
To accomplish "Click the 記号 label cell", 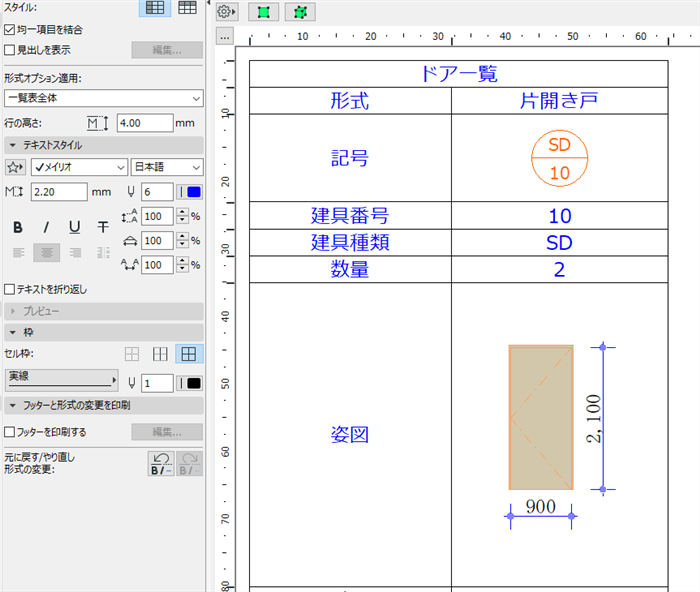I will coord(350,158).
